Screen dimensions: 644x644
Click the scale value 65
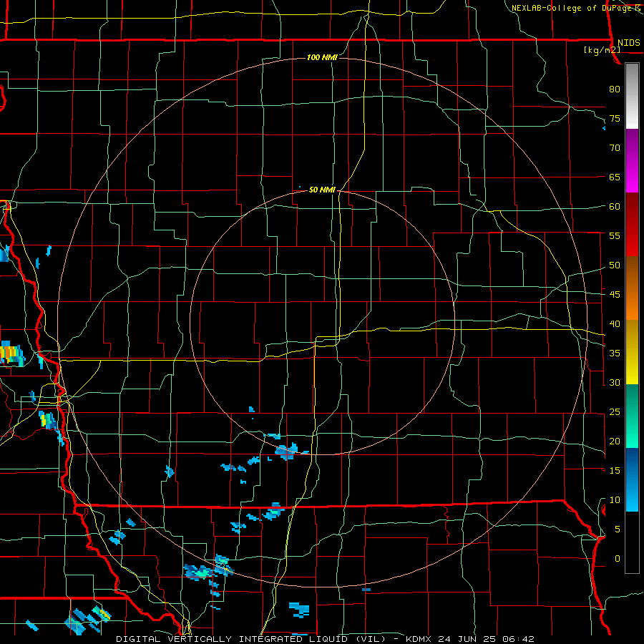(615, 177)
